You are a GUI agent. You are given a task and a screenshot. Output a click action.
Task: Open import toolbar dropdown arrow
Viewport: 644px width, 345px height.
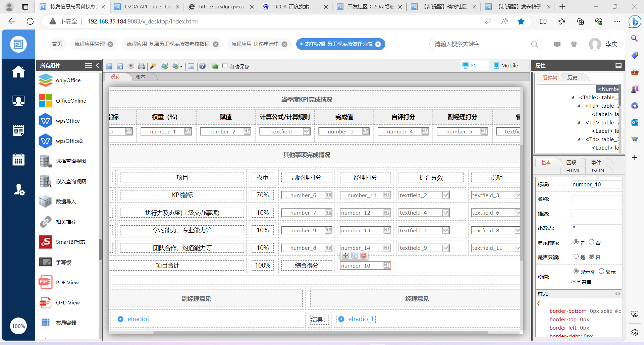[181, 67]
